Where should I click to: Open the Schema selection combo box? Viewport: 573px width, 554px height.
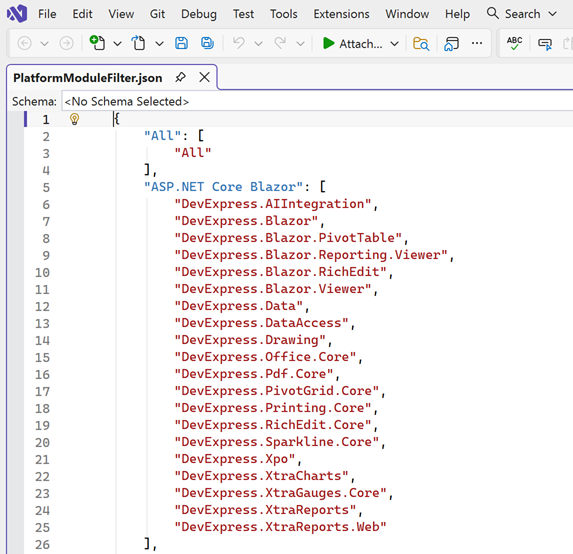(x=317, y=101)
